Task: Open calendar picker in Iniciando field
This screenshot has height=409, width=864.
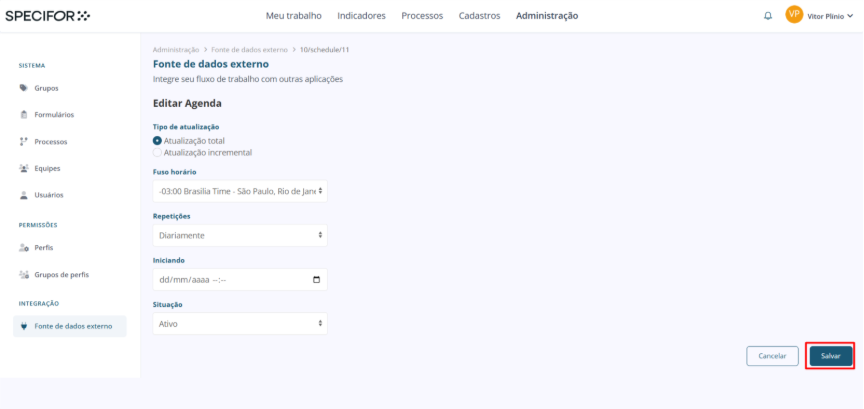Action: (316, 279)
